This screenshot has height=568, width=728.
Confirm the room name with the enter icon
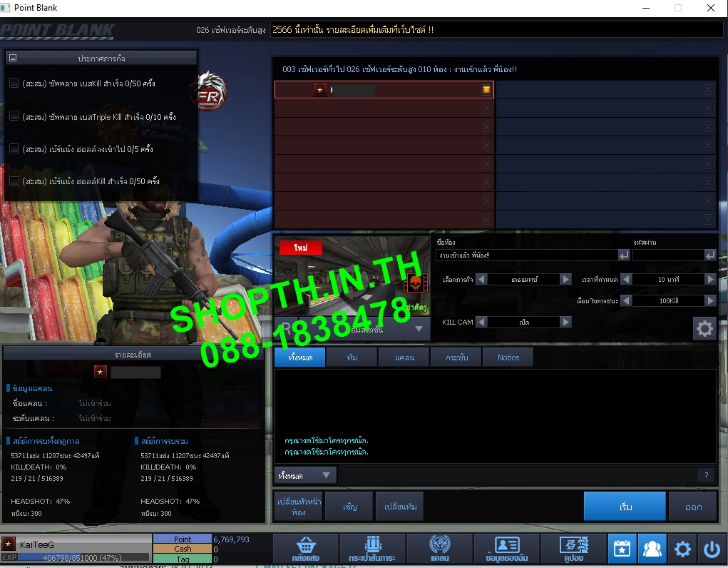624,255
